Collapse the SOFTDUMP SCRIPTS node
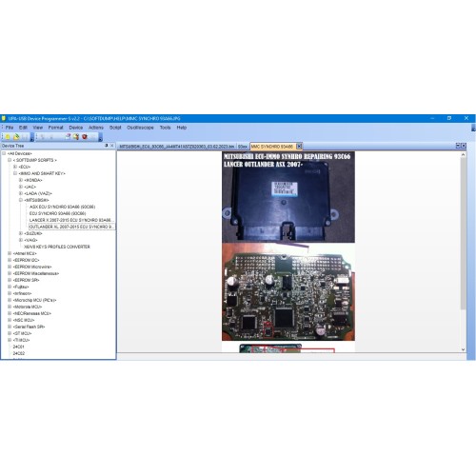This screenshot has height=476, width=476. point(10,160)
